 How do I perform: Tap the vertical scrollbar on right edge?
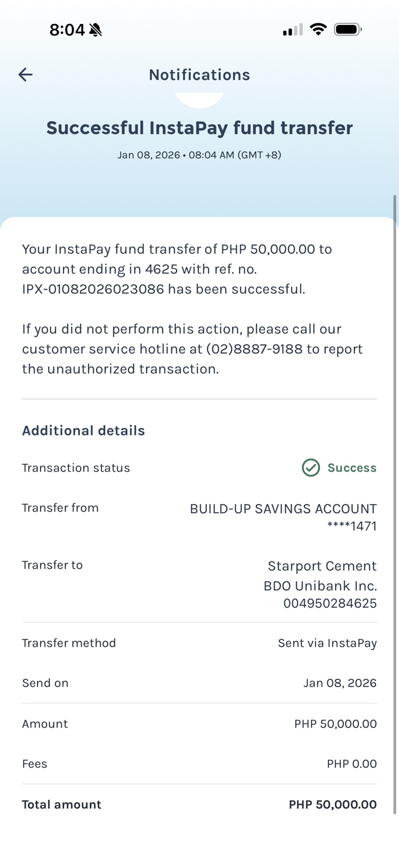click(395, 488)
